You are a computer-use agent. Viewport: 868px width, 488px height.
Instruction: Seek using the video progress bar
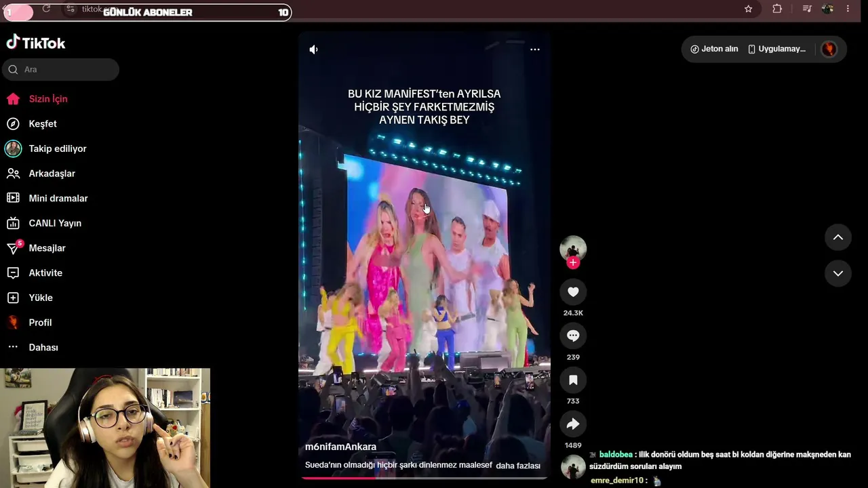[x=425, y=478]
